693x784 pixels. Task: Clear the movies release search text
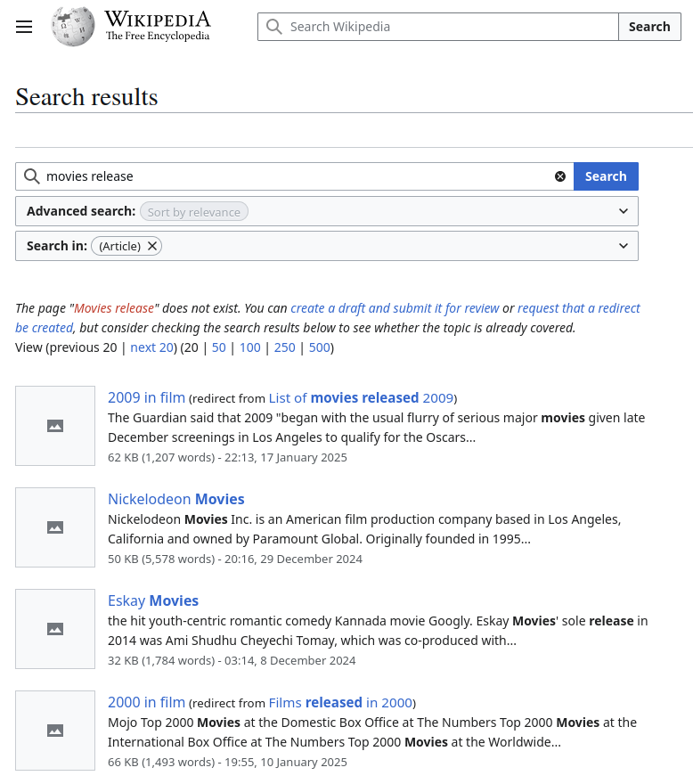(560, 176)
